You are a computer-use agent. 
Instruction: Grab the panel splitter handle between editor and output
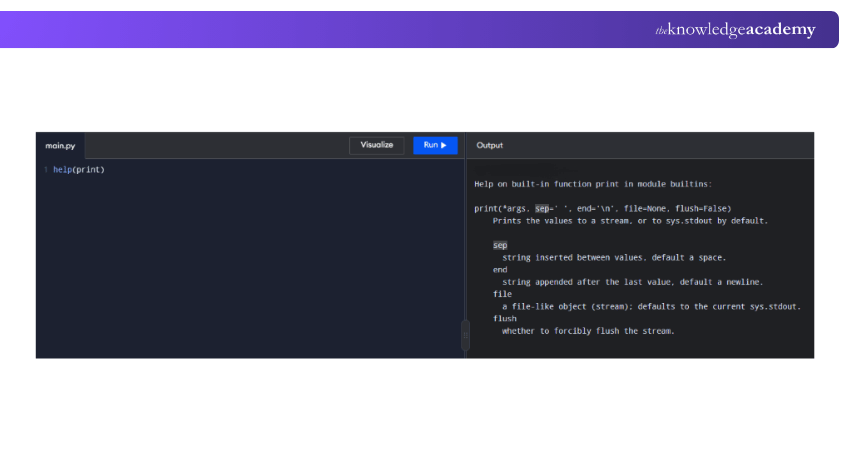coord(465,335)
